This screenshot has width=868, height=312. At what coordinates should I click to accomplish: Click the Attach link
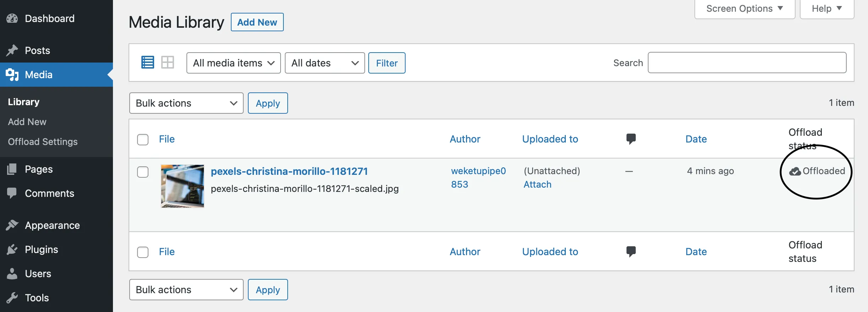[x=537, y=184]
